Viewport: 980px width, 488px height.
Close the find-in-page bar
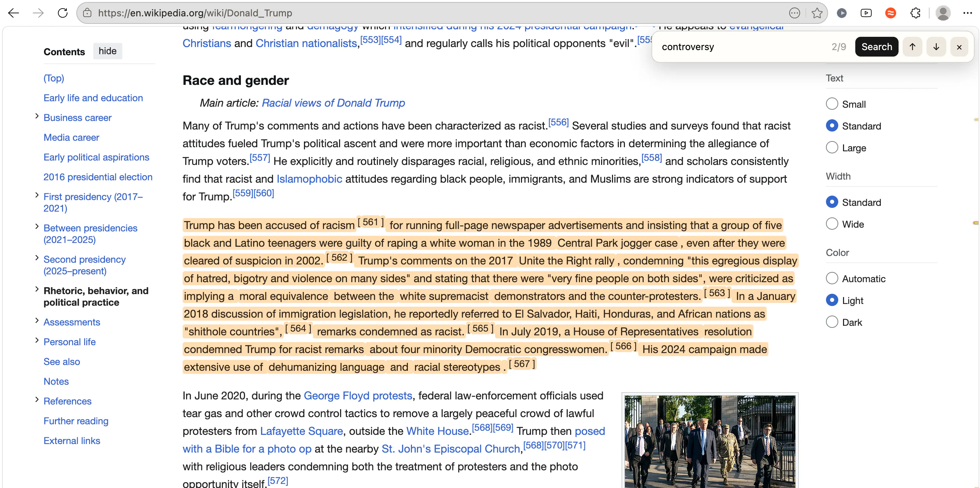pyautogui.click(x=959, y=47)
